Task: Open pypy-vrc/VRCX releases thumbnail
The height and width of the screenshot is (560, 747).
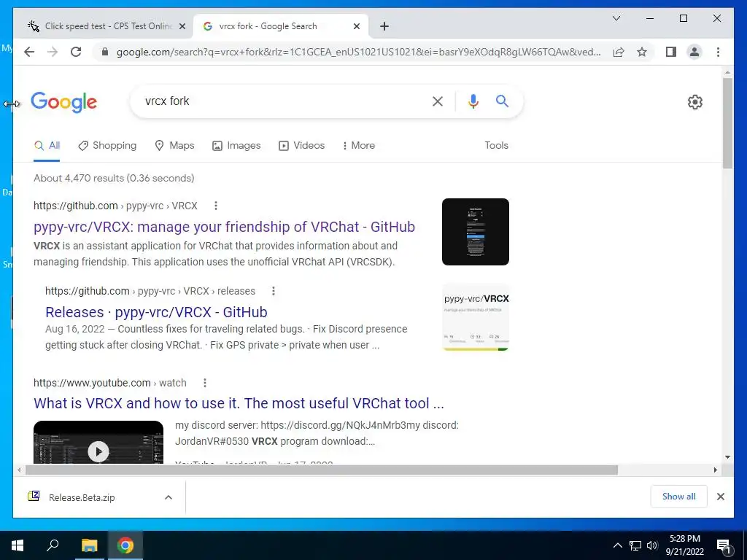Action: pyautogui.click(x=476, y=317)
